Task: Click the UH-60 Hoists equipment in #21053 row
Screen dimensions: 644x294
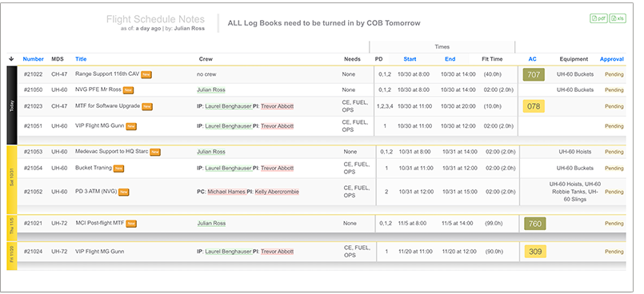Action: [575, 152]
